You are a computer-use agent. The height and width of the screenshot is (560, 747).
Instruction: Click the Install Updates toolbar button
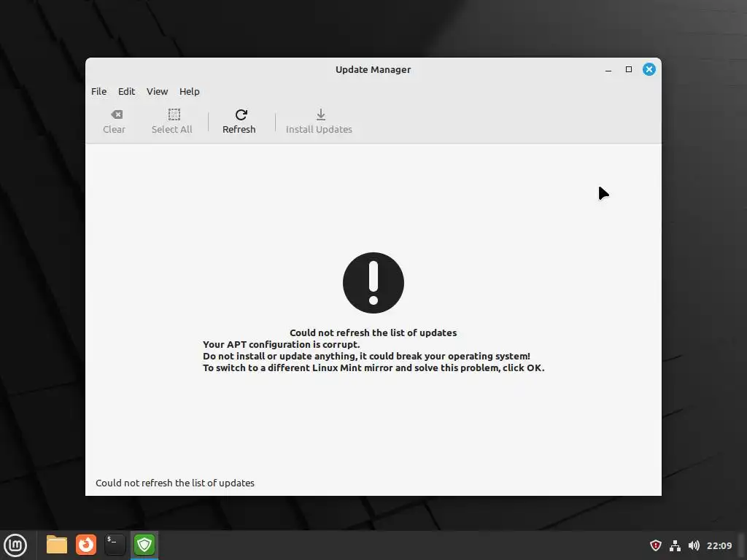click(320, 122)
